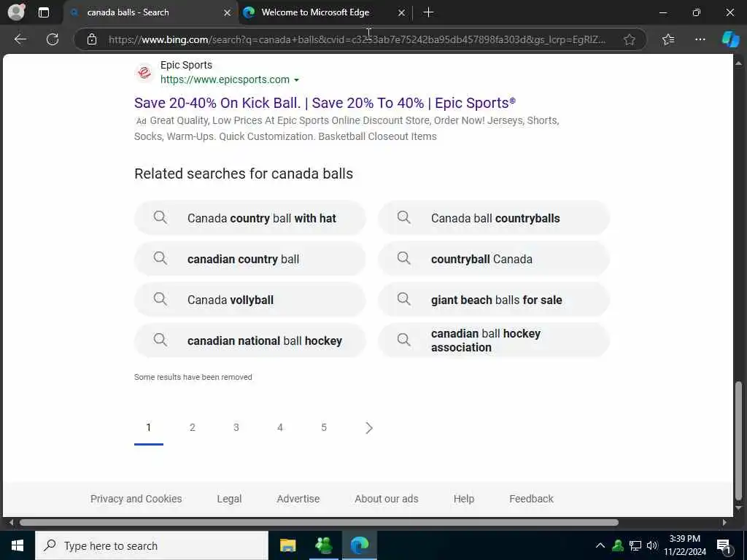Open the Copilot sidebar icon

[x=730, y=39]
